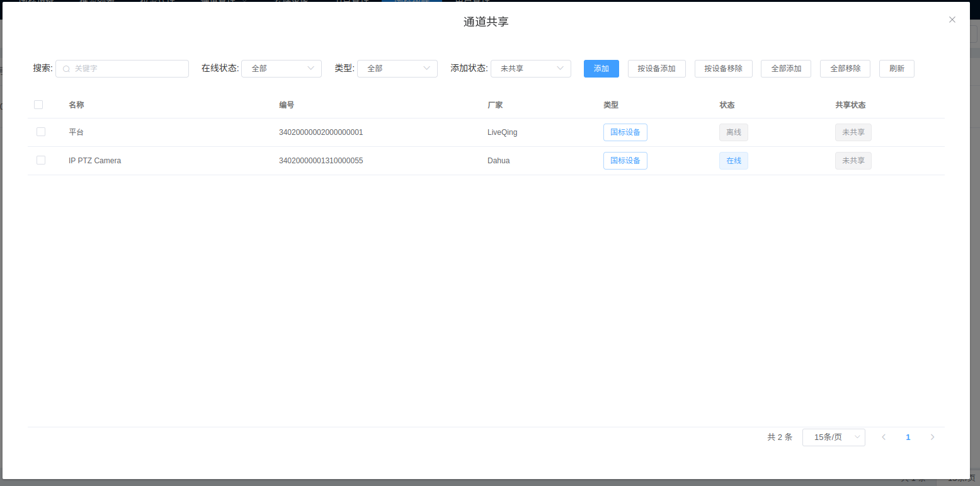980x486 pixels.
Task: Open the 在线状态 dropdown
Action: click(x=281, y=69)
